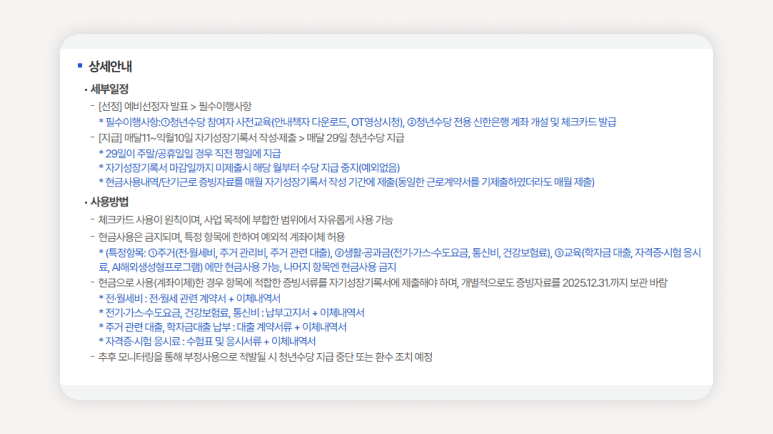Click the note '자격증·시험 응시료 : 수험표 및 응시서류'

coord(207,341)
